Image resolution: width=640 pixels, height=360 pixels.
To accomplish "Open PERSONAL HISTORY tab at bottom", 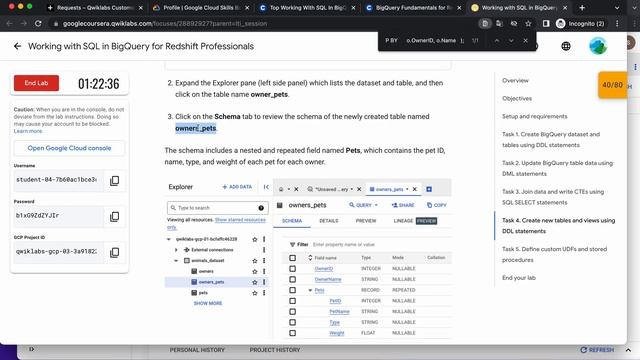I will click(197, 350).
